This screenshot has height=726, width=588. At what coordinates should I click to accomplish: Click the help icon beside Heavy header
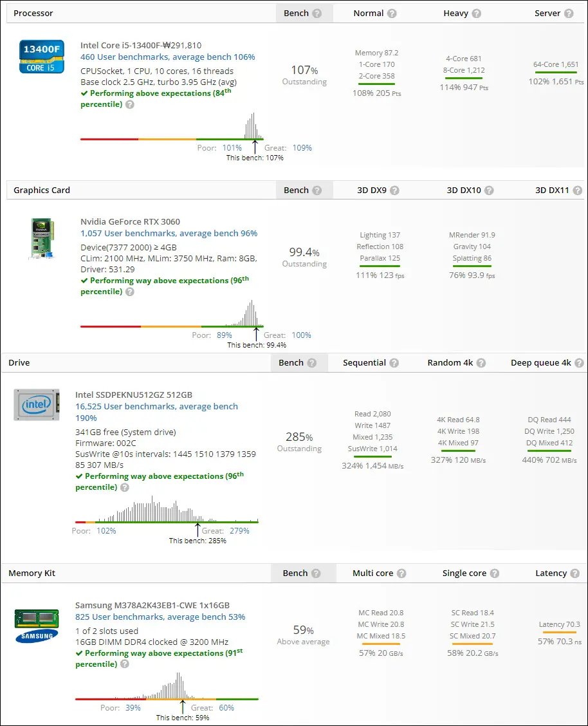pyautogui.click(x=477, y=14)
